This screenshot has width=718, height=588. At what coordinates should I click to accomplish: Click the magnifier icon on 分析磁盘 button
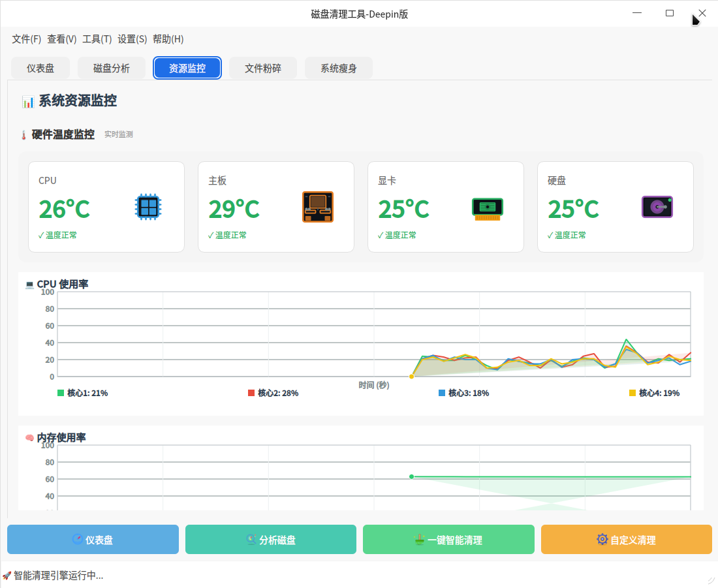tap(251, 540)
